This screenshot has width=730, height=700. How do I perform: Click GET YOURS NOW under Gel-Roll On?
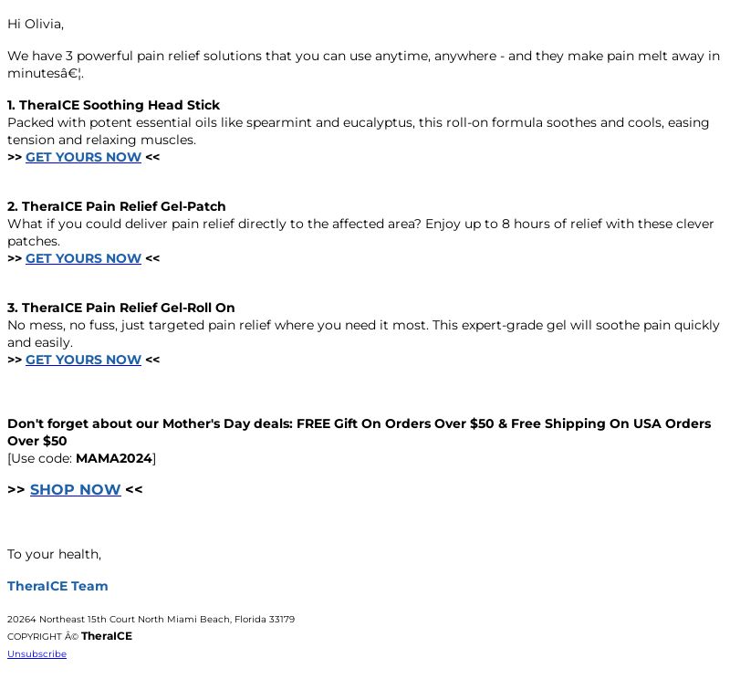(83, 360)
